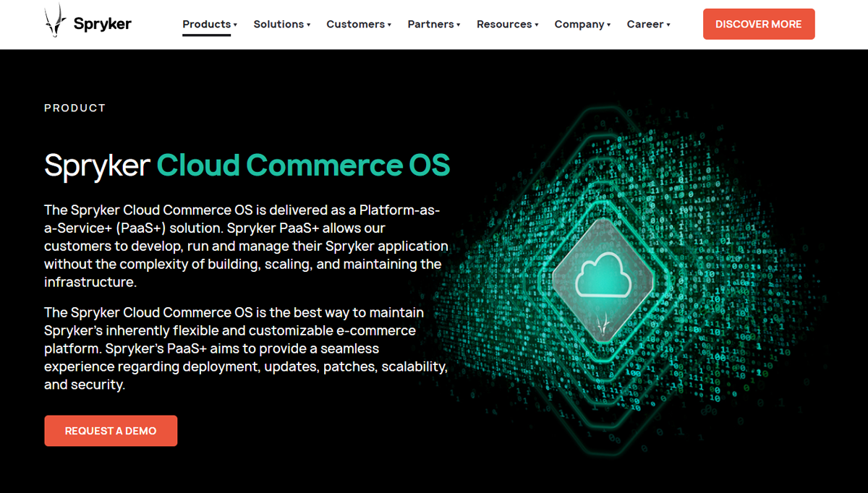The height and width of the screenshot is (493, 868).
Task: Select the Spryker wordmark next to the logo
Action: coord(101,22)
